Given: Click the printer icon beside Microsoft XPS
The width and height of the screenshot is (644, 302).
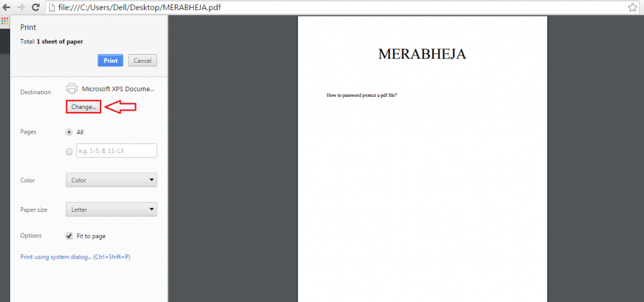Looking at the screenshot, I should [x=72, y=88].
